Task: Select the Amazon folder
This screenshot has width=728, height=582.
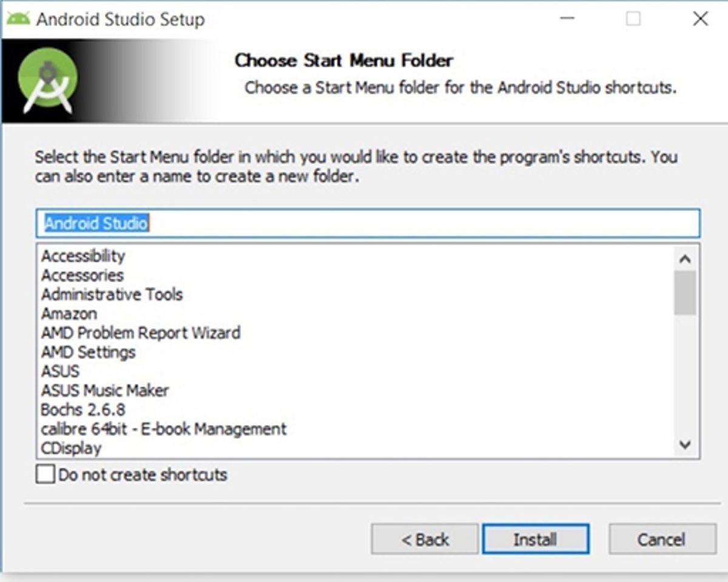Action: pos(69,314)
